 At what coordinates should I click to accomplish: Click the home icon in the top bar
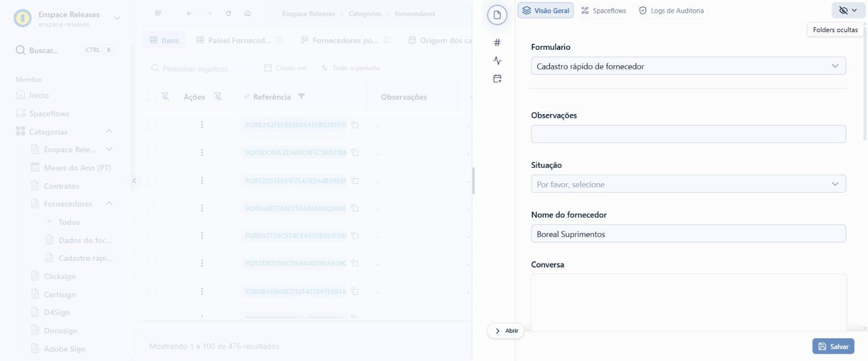(x=247, y=13)
